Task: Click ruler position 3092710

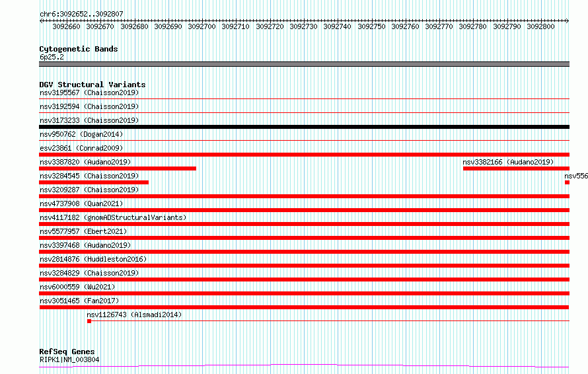Action: (235, 26)
